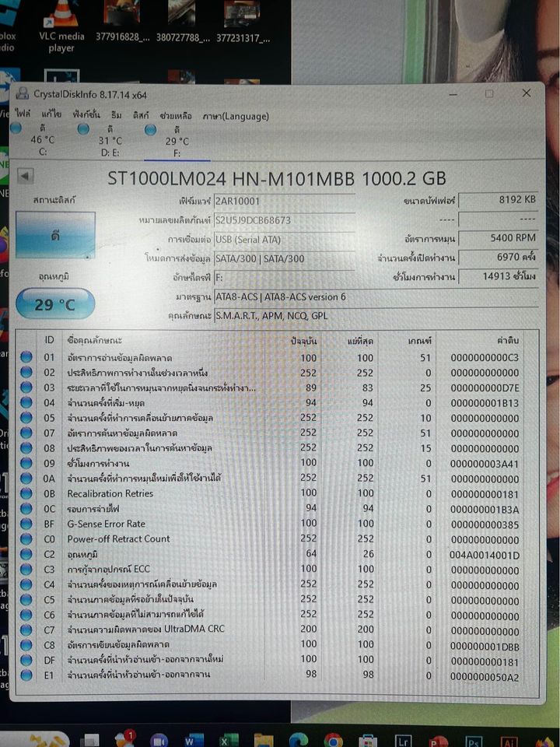Launch Google Chrome from the taskbar
The width and height of the screenshot is (560, 747).
[333, 739]
